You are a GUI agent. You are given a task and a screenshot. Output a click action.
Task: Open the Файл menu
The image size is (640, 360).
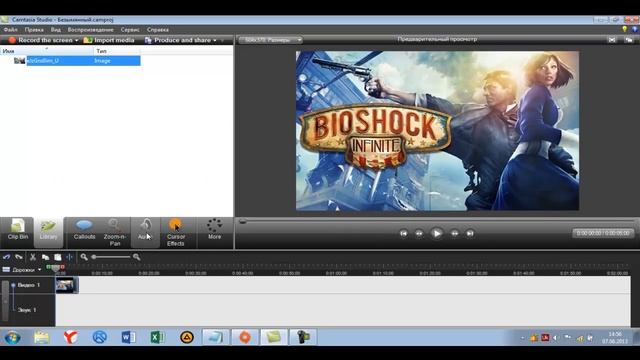pyautogui.click(x=10, y=30)
